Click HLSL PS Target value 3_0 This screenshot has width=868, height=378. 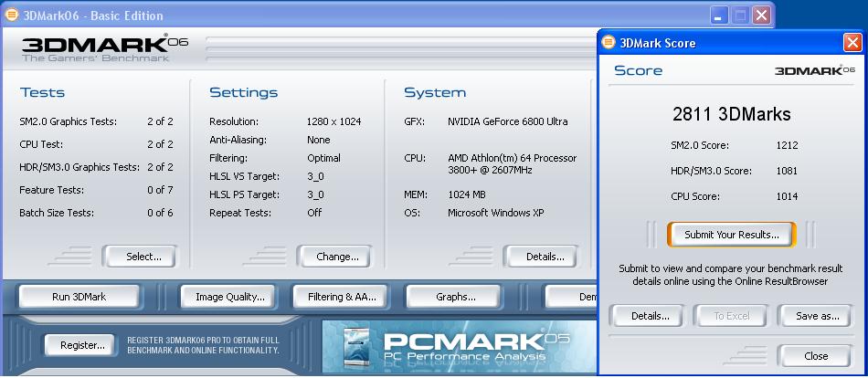click(x=315, y=194)
